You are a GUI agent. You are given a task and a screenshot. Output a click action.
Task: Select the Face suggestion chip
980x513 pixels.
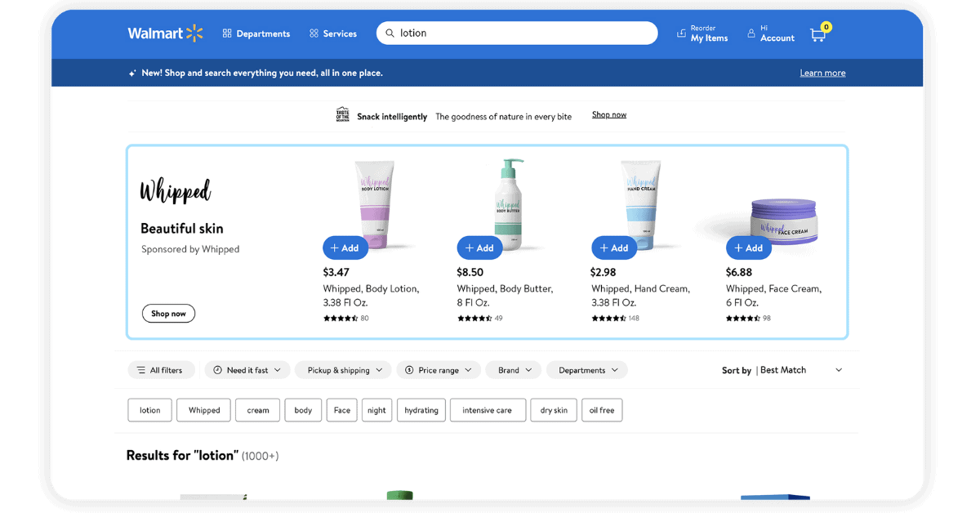click(x=342, y=410)
